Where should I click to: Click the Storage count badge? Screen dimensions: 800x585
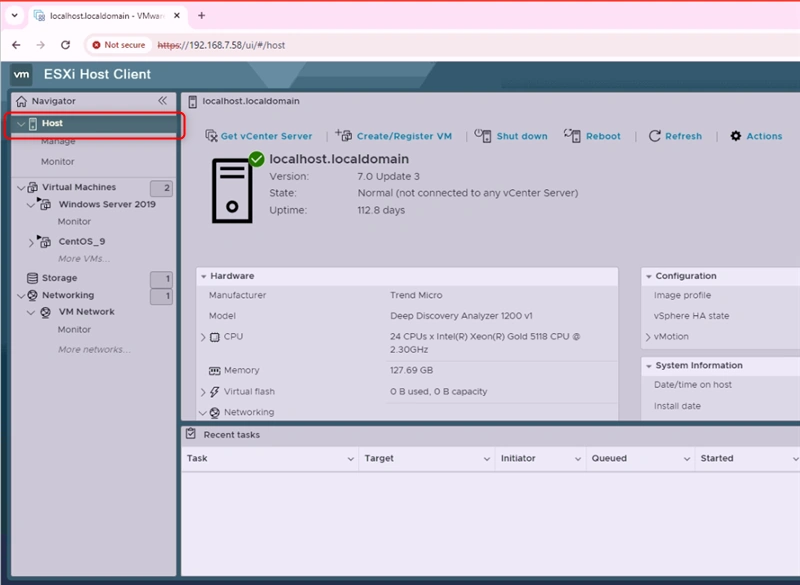(161, 279)
